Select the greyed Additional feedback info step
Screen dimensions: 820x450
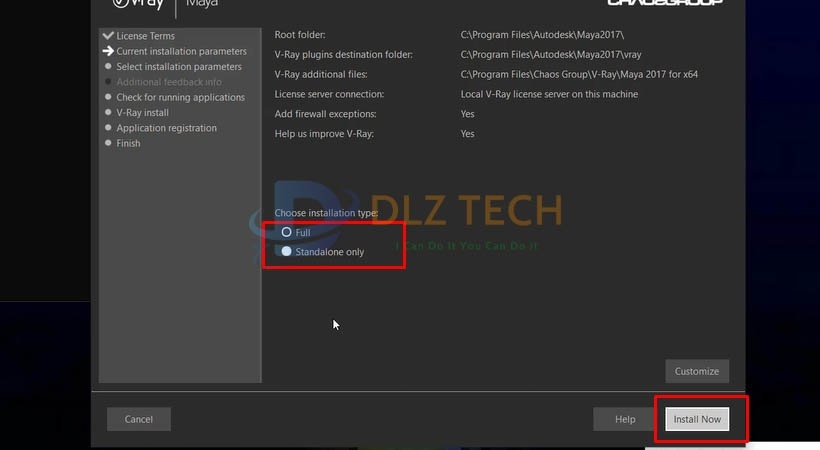168,82
